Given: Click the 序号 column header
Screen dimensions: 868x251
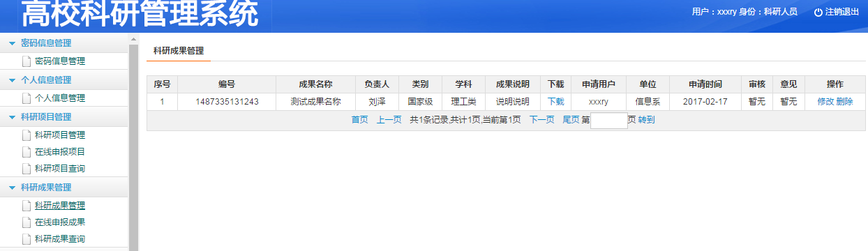Looking at the screenshot, I should 162,84.
